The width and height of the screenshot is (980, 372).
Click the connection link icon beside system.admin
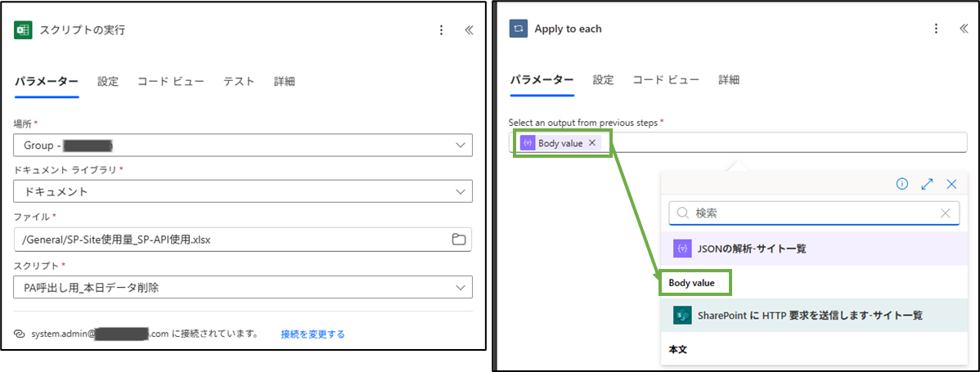[x=20, y=334]
